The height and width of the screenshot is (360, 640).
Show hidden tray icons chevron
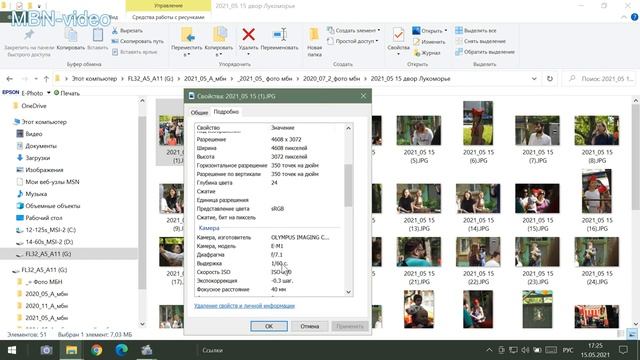[x=489, y=350]
